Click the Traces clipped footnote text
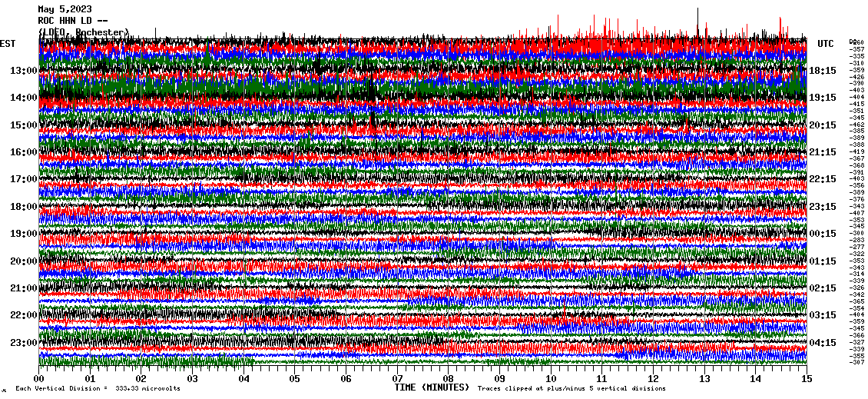868x399 pixels. tap(571, 389)
